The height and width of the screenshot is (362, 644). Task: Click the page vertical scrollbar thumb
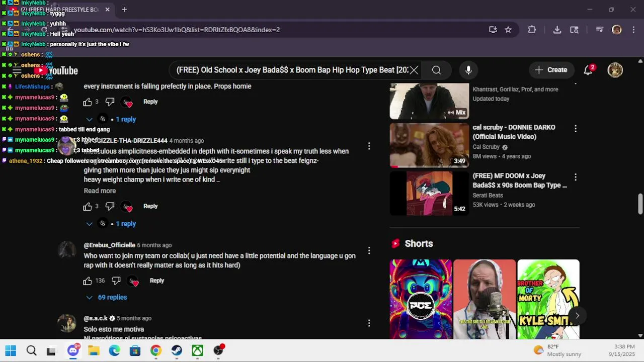640,204
